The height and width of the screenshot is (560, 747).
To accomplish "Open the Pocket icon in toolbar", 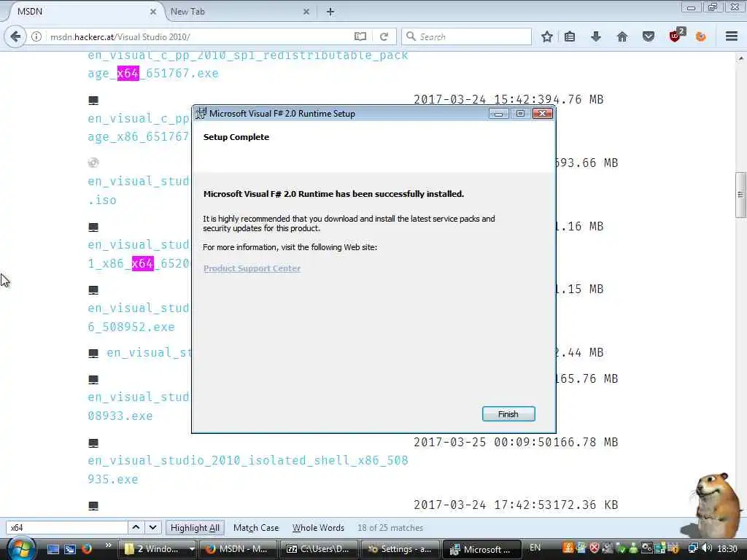I will click(x=649, y=36).
